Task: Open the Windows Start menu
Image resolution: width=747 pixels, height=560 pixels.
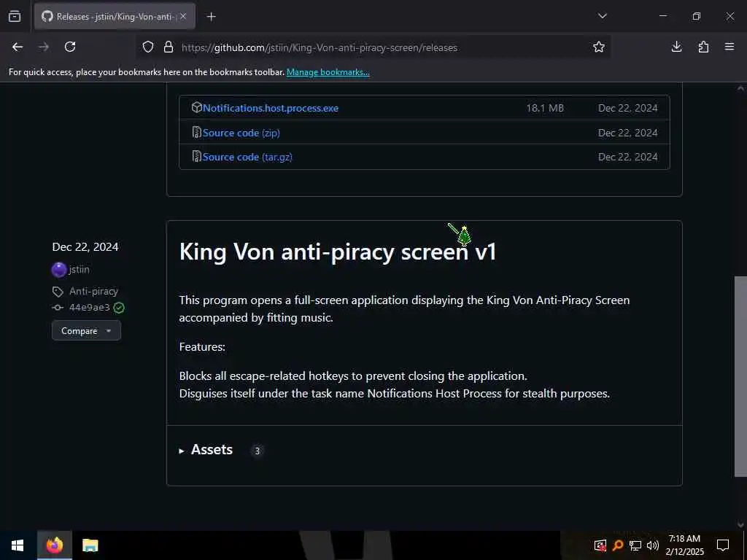Action: click(18, 545)
